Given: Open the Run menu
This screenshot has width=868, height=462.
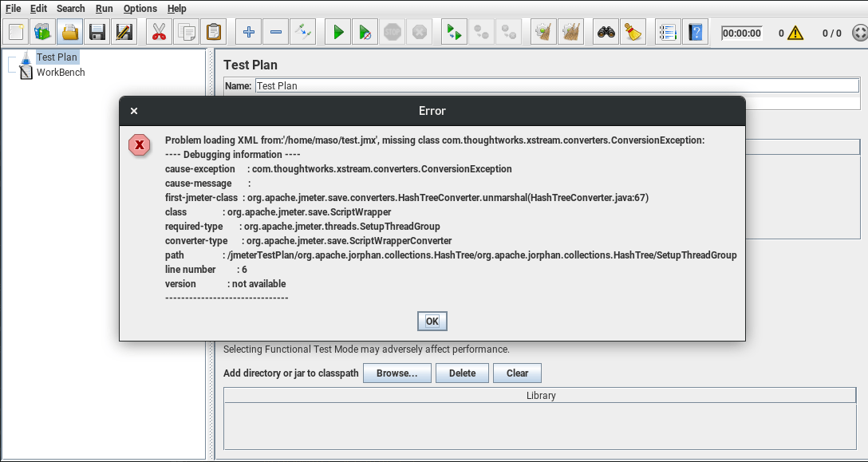Looking at the screenshot, I should [104, 8].
